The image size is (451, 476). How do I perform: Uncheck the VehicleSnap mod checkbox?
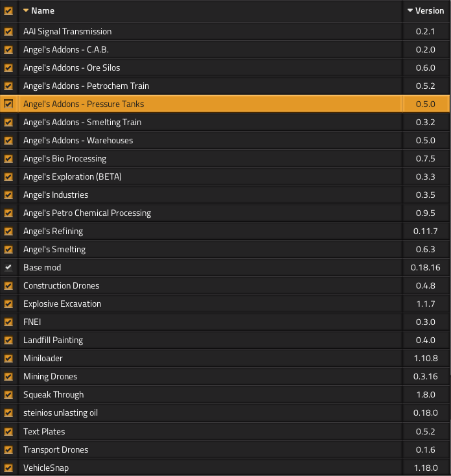[x=8, y=468]
